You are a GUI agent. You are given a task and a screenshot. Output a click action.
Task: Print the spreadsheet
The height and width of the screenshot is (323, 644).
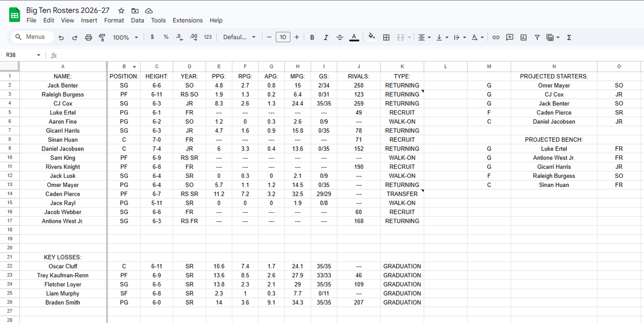[x=89, y=38]
